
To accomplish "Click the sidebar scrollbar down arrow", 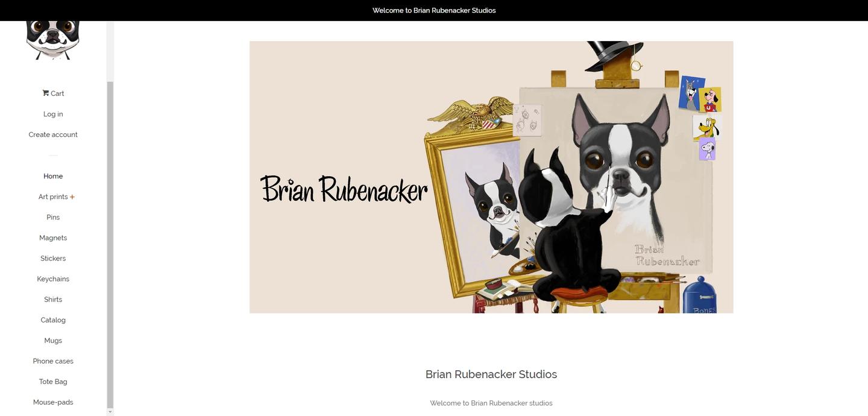I will (x=110, y=412).
